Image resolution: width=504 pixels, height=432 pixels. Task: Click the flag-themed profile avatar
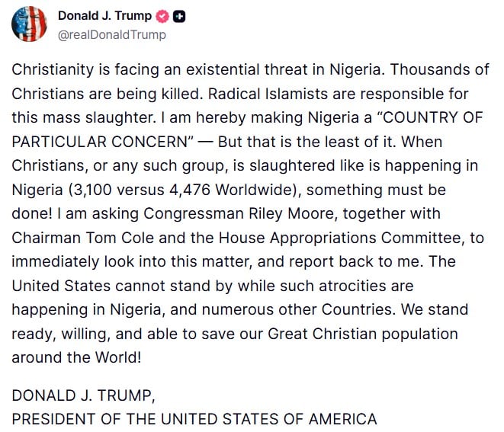pyautogui.click(x=29, y=24)
